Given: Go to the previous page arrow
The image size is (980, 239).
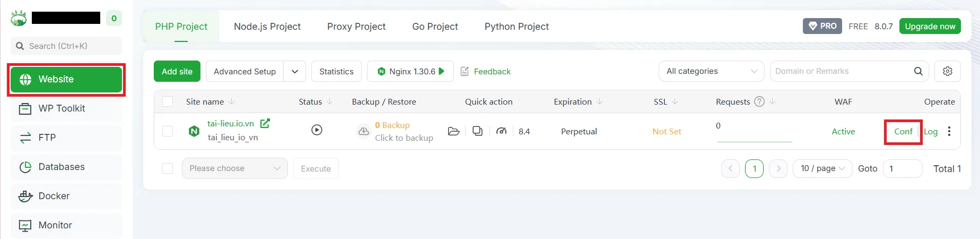Looking at the screenshot, I should click(x=730, y=168).
